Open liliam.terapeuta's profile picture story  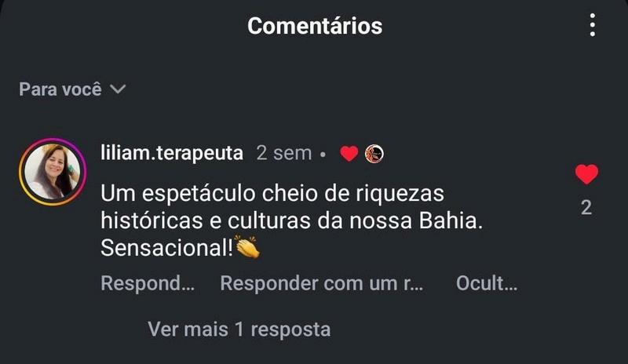53,172
